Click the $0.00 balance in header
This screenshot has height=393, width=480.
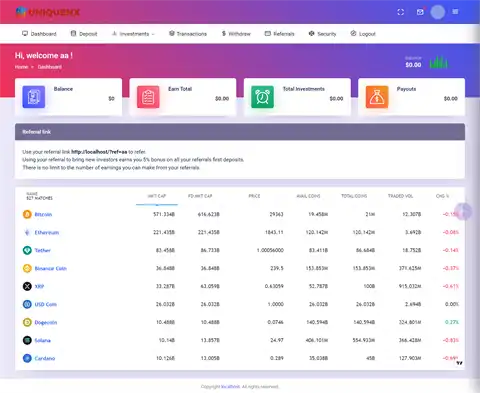[x=413, y=65]
